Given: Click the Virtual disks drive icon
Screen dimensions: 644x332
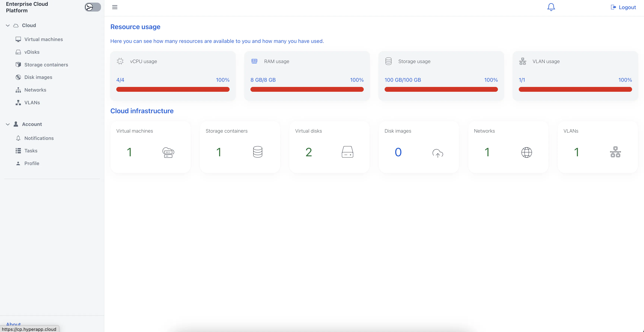Looking at the screenshot, I should (x=347, y=152).
